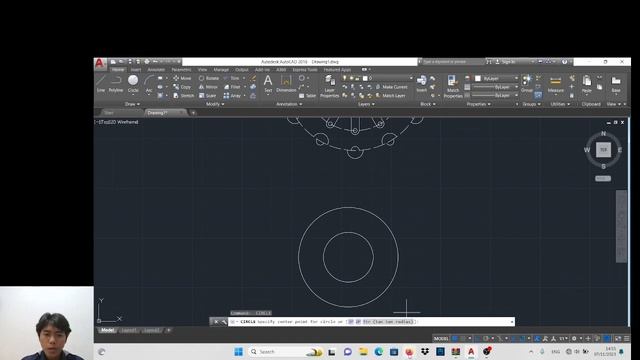This screenshot has height=360, width=640.
Task: Open the Home ribbon tab
Action: pyautogui.click(x=118, y=70)
